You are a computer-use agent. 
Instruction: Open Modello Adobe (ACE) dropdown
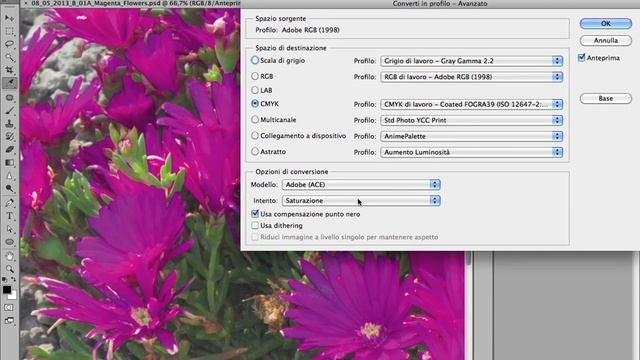(361, 184)
